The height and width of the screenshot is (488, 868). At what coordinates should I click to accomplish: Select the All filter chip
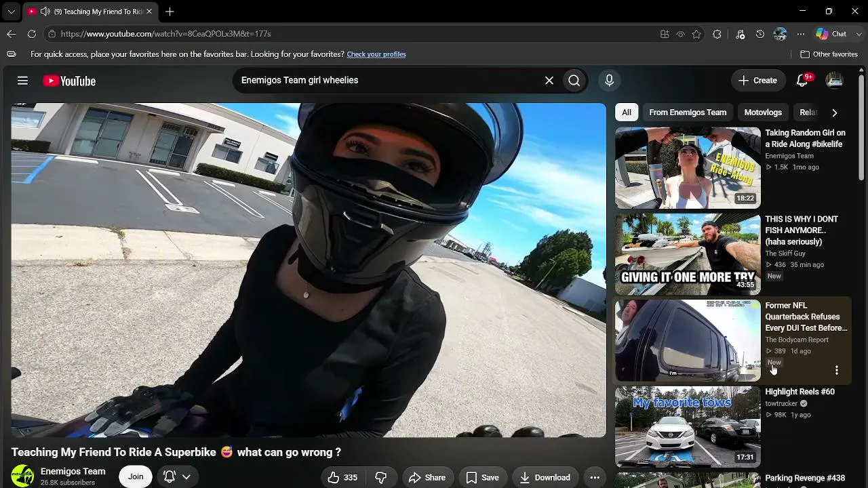click(627, 113)
